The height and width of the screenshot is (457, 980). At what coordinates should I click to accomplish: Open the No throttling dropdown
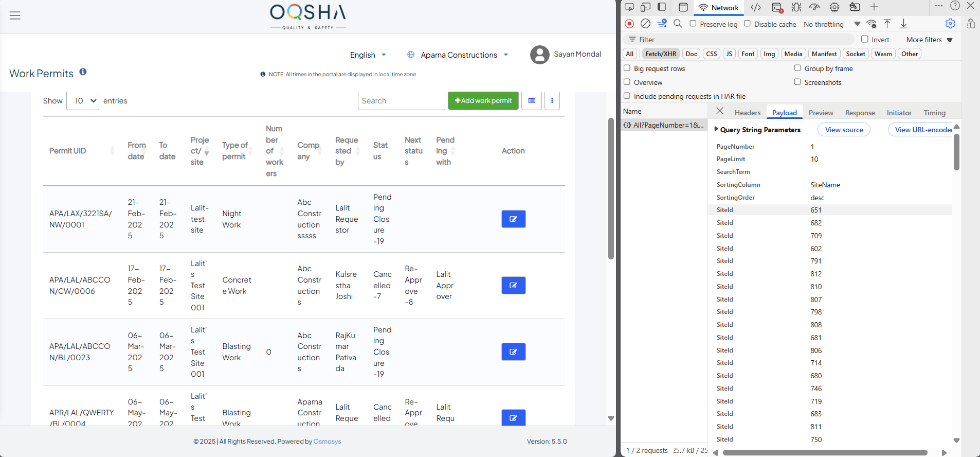[x=831, y=24]
